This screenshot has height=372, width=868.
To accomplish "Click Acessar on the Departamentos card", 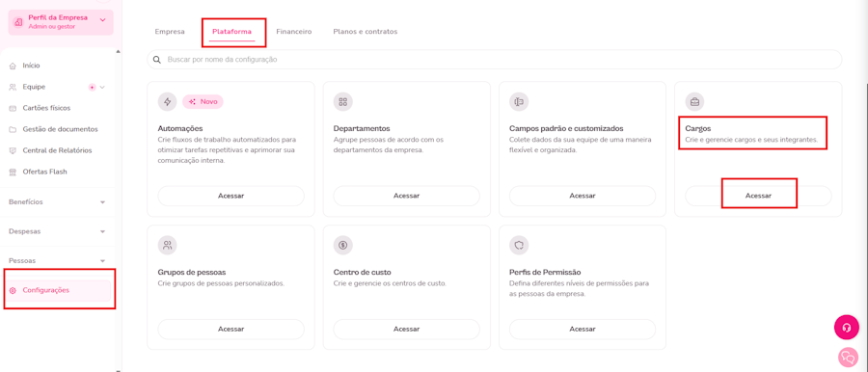I will pos(406,196).
